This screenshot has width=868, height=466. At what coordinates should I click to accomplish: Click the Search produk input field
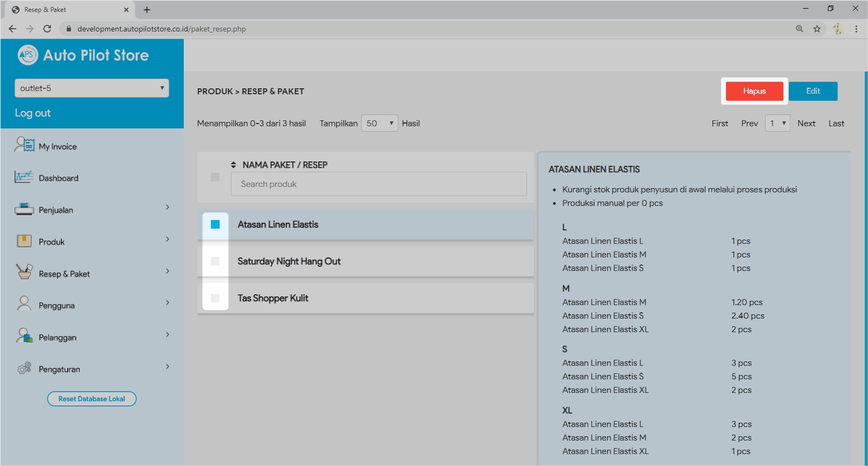click(378, 184)
